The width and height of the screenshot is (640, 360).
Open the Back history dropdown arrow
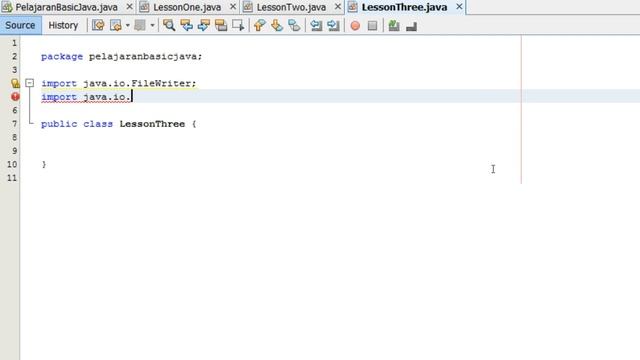127,25
